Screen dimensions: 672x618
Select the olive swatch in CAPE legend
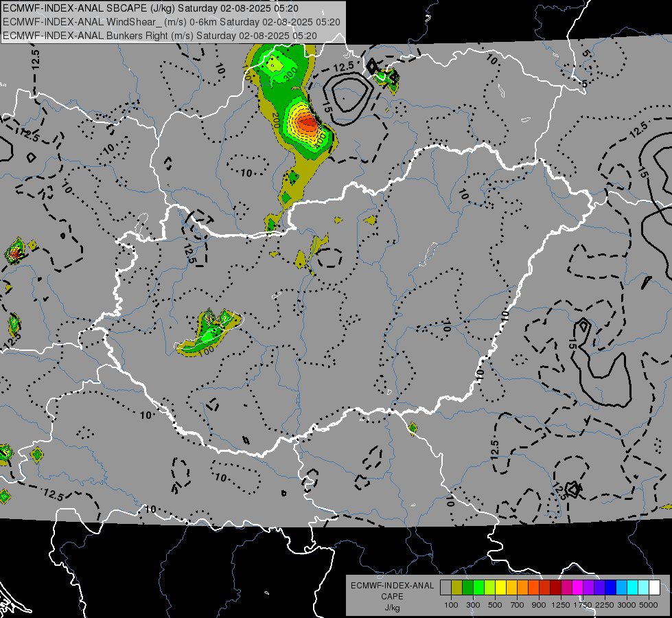[456, 588]
